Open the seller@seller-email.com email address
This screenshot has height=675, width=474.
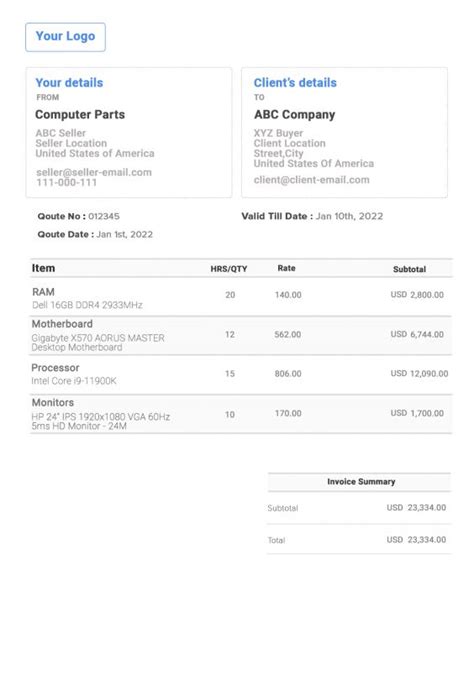coord(94,172)
